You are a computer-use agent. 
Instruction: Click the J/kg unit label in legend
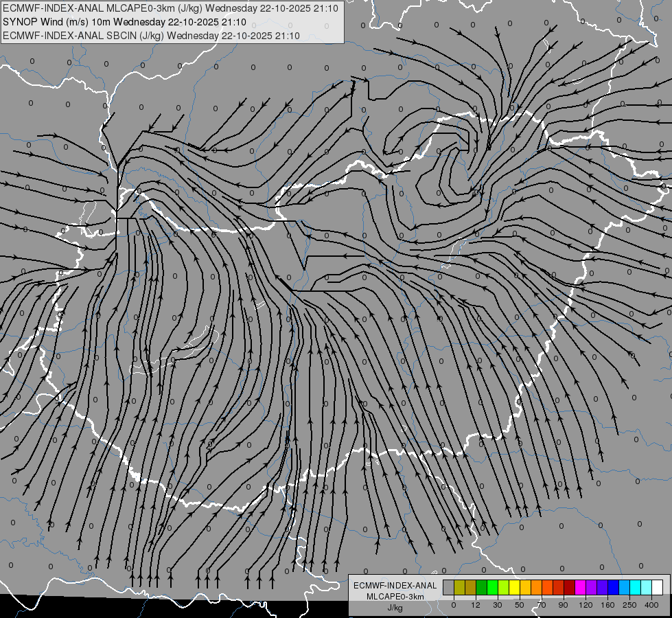pos(395,608)
